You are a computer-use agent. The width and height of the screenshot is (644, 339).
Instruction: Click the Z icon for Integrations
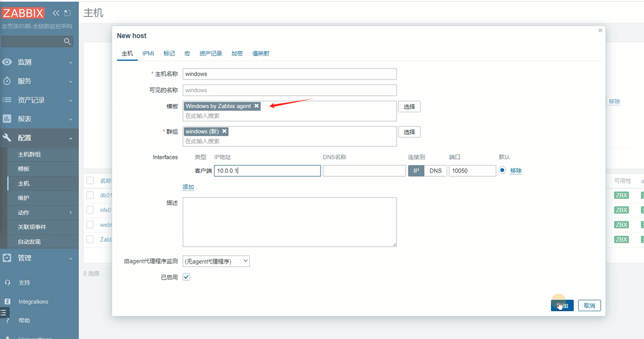[8, 302]
